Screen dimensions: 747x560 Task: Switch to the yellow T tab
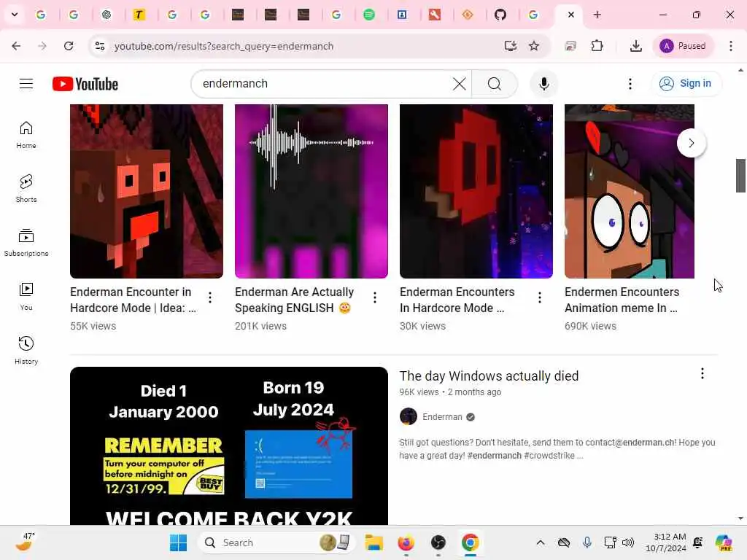[139, 15]
